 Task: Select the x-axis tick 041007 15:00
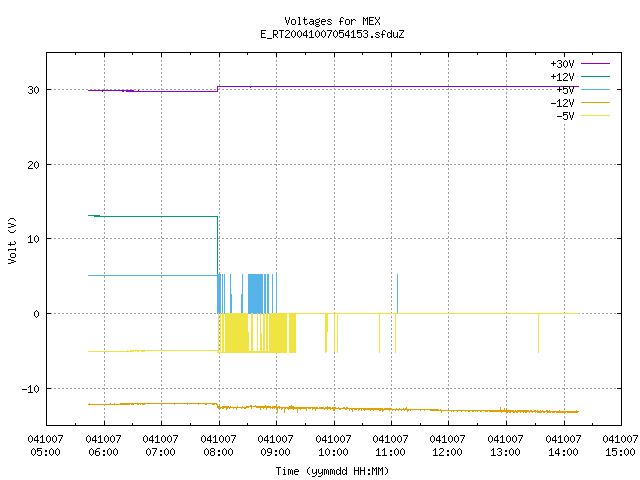pyautogui.click(x=620, y=446)
